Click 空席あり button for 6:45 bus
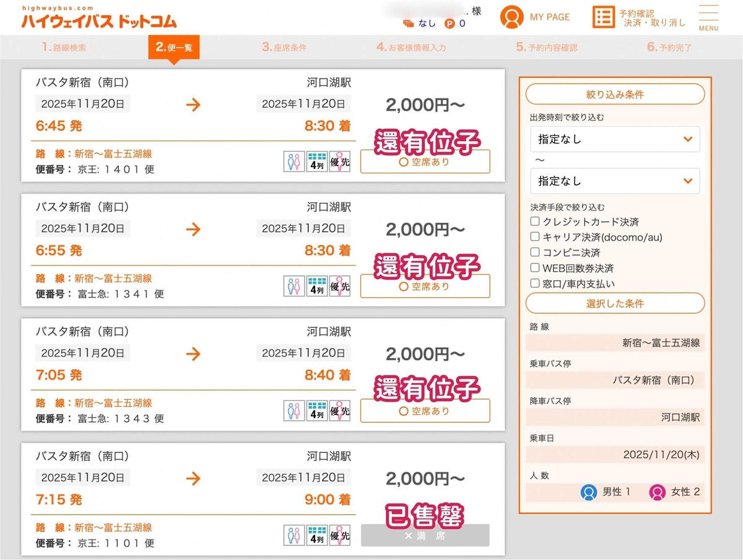Image resolution: width=743 pixels, height=560 pixels. coord(425,162)
